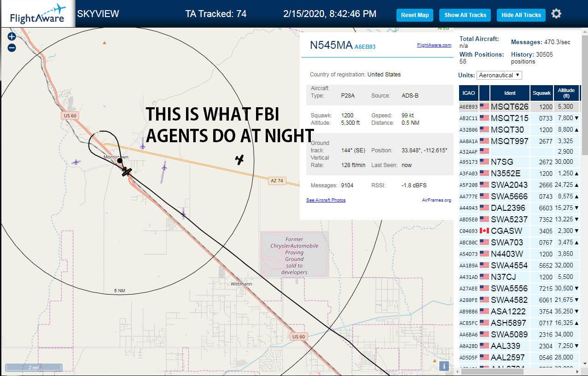Sort table by Squawk column header
Screen dimensions: 588x376
[541, 93]
